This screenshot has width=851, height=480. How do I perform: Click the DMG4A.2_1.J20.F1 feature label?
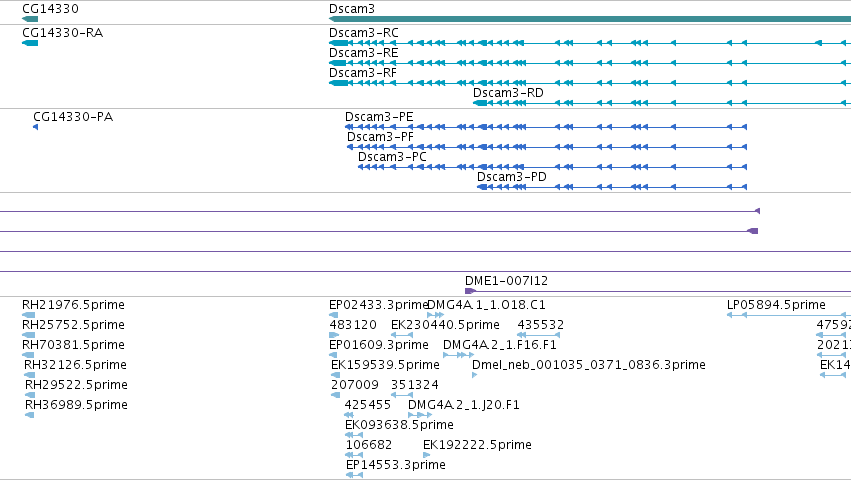click(x=463, y=405)
